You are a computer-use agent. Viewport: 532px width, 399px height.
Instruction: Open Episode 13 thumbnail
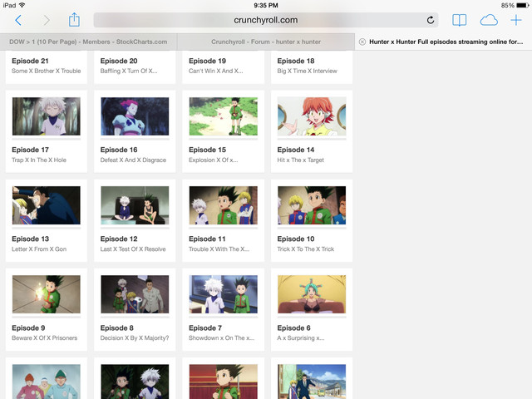(47, 205)
